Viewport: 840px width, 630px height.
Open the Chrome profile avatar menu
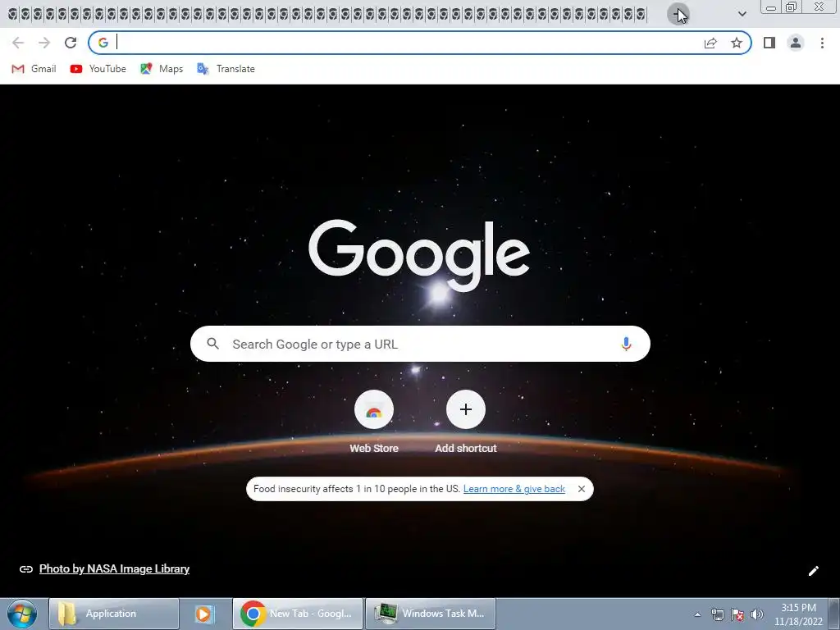click(796, 43)
